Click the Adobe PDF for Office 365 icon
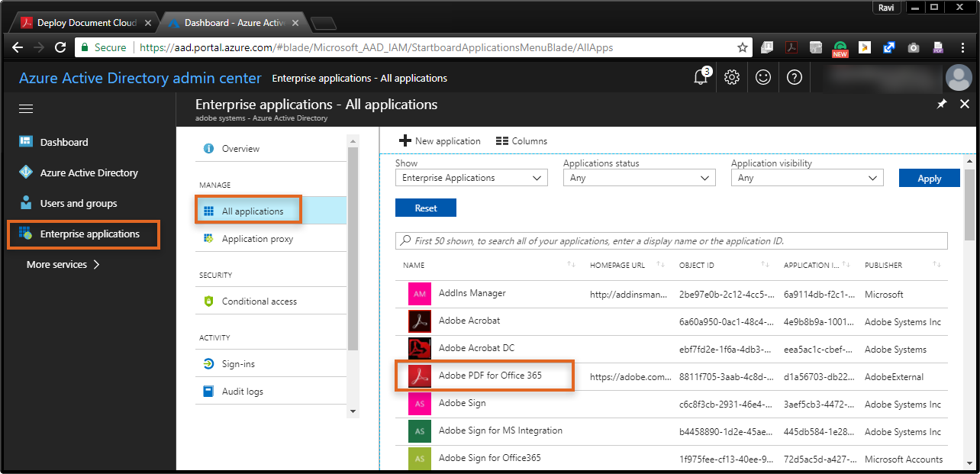The width and height of the screenshot is (980, 474). (x=420, y=376)
